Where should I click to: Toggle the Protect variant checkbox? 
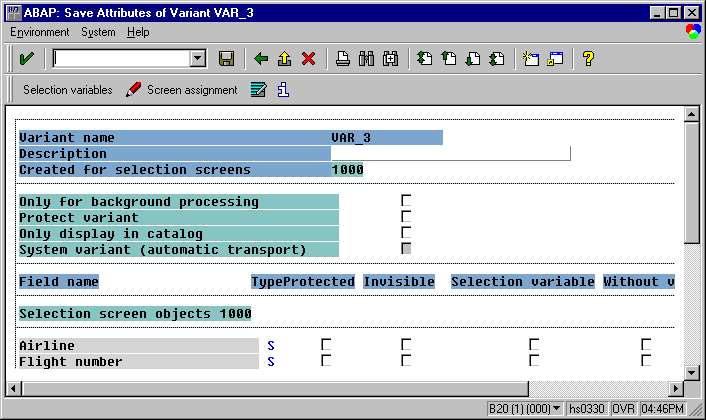(x=407, y=217)
